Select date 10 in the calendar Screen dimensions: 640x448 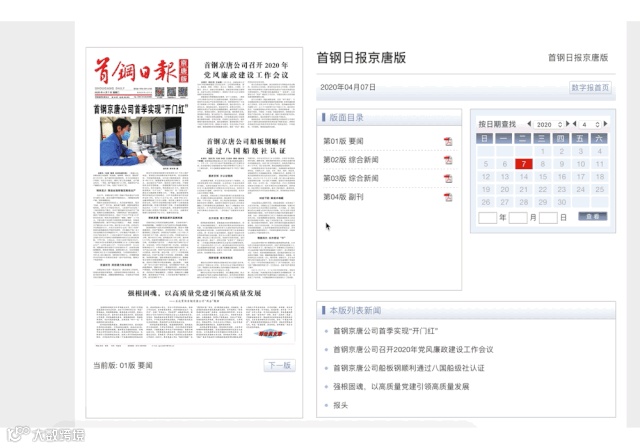coord(580,164)
